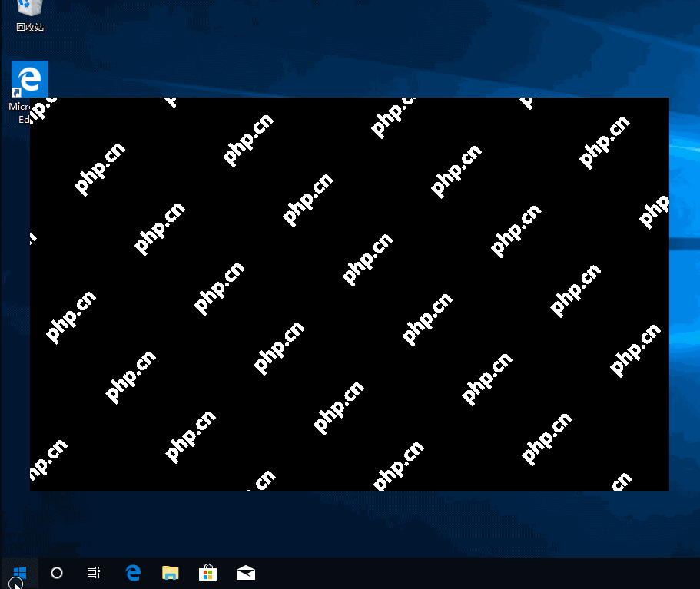700x589 pixels.
Task: Open Task View from the taskbar
Action: (x=93, y=573)
